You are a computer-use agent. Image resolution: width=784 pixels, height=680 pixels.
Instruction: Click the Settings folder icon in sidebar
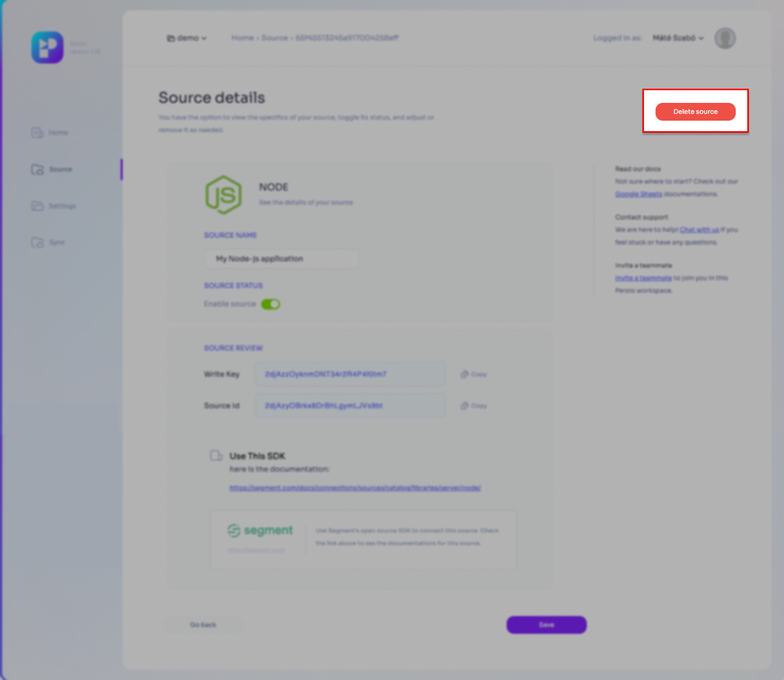[x=37, y=206]
